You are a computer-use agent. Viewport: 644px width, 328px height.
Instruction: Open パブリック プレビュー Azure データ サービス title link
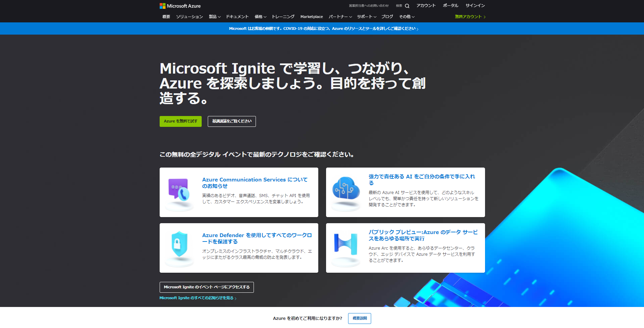[x=423, y=235]
